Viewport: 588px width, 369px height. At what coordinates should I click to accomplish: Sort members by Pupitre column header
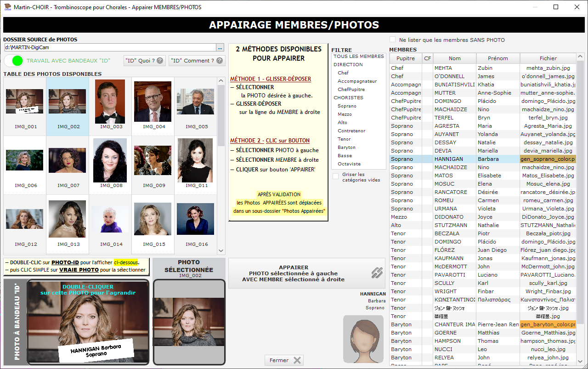coord(405,58)
